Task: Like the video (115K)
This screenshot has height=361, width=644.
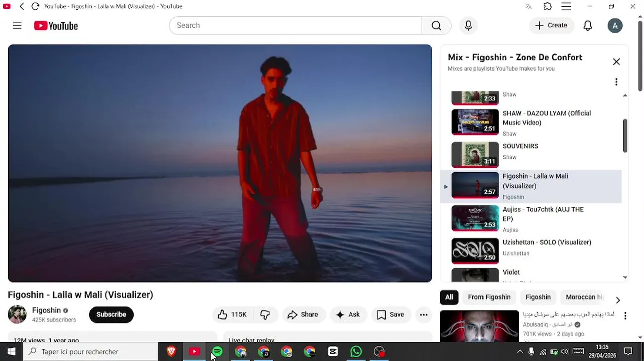Action: [232, 314]
